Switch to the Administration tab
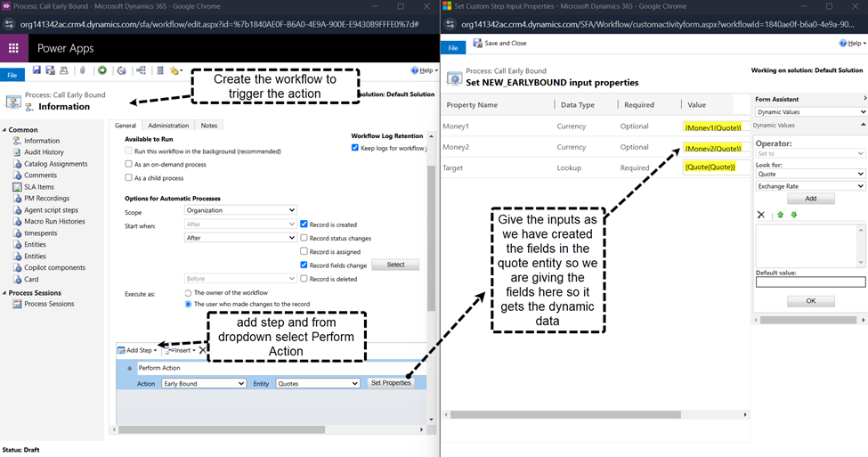868x457 pixels. (x=168, y=126)
